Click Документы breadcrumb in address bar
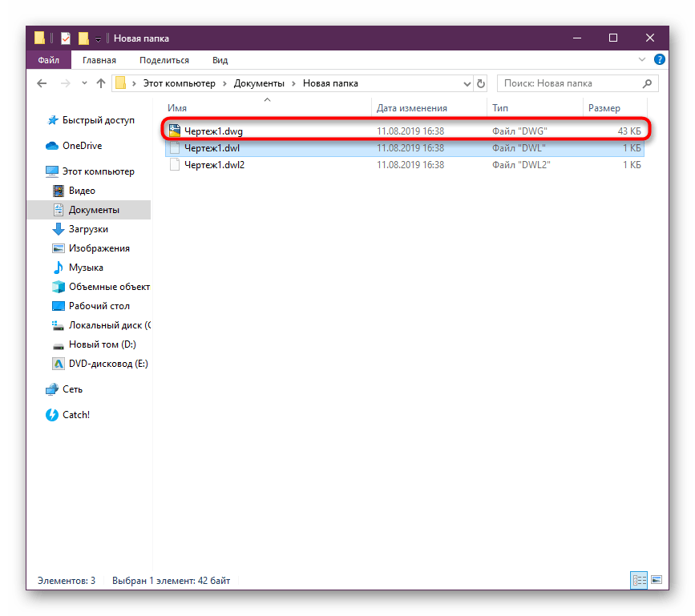Viewport: 695px width, 616px height. tap(259, 83)
